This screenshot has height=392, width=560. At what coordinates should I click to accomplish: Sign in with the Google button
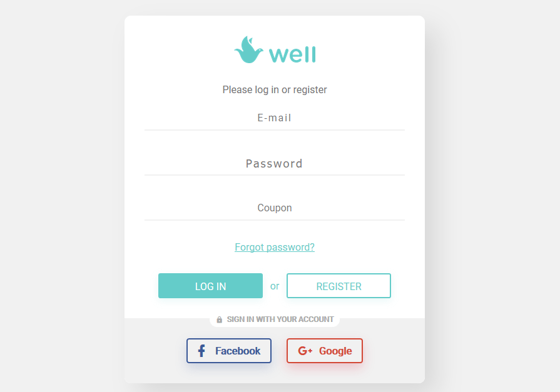tap(324, 351)
